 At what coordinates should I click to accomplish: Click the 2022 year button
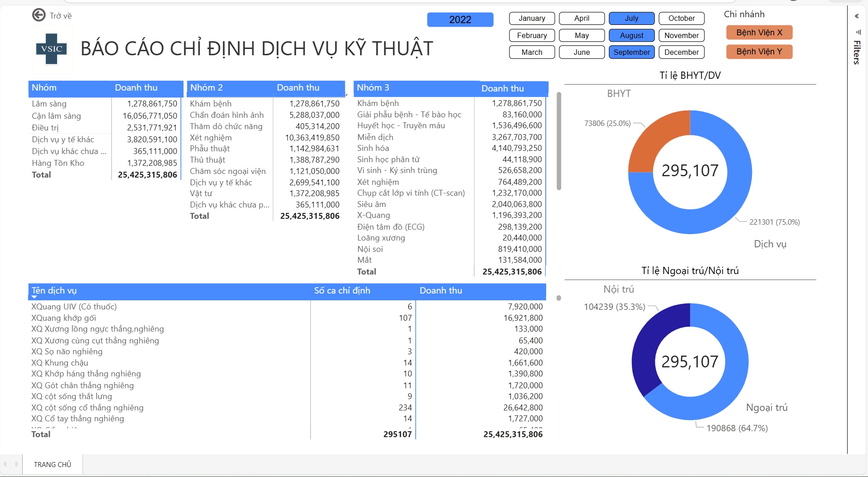click(x=460, y=19)
